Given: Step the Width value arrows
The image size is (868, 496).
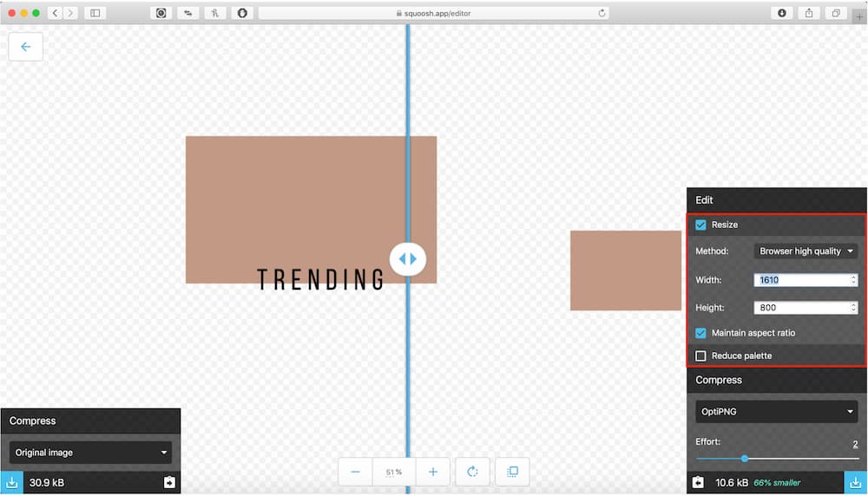Looking at the screenshot, I should coord(853,280).
